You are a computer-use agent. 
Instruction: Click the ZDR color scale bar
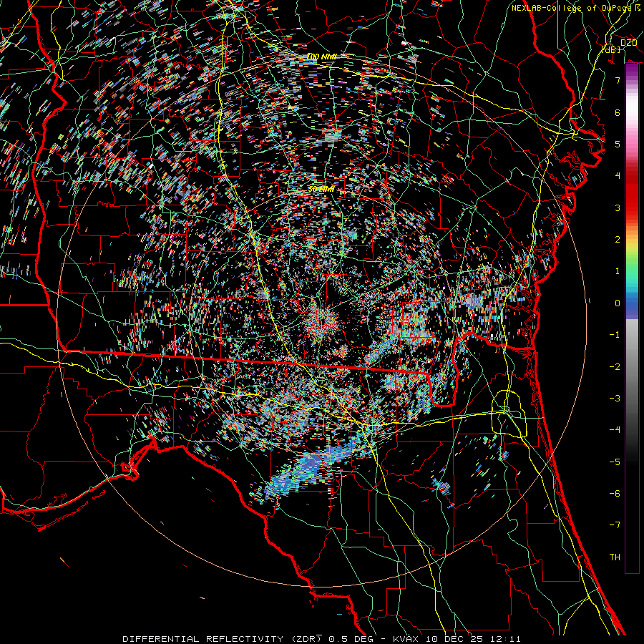(x=632, y=318)
